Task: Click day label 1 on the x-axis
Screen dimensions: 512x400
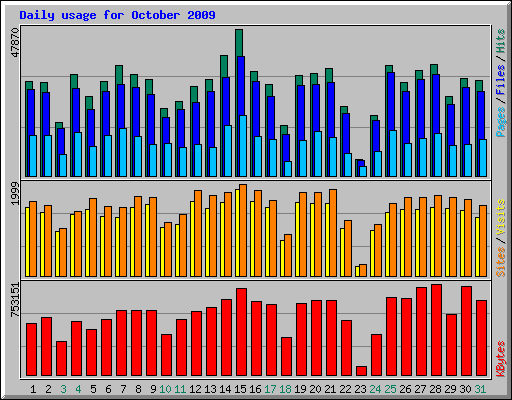Action: (33, 389)
